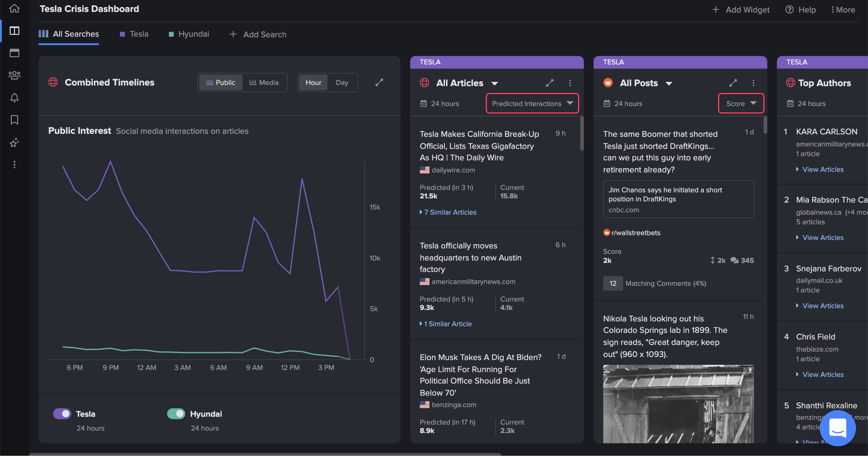Open the cnbc.com Jim Chanos link card
Screen dimensions: 868x457
click(678, 199)
